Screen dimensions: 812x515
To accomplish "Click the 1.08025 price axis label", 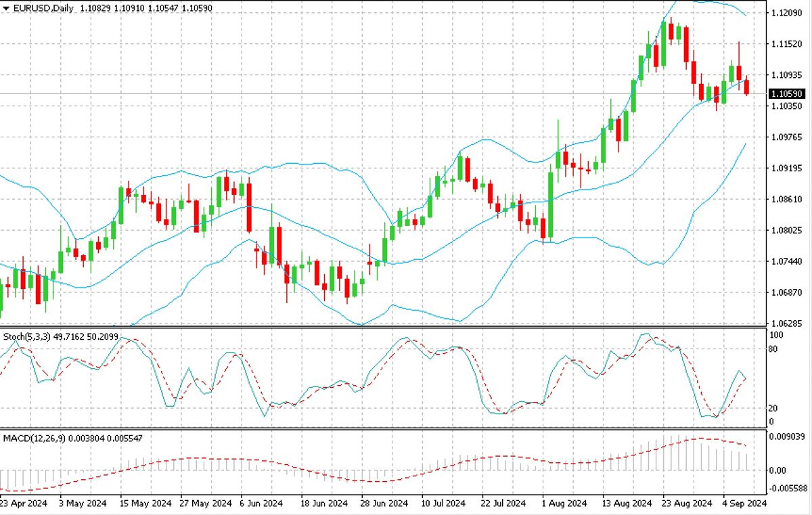I will coord(787,231).
